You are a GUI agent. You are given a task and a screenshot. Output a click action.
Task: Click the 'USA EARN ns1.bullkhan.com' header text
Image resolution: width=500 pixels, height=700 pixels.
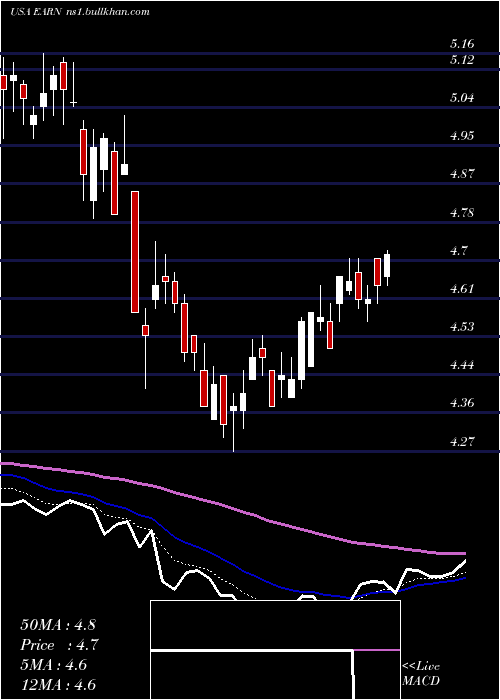80,12
